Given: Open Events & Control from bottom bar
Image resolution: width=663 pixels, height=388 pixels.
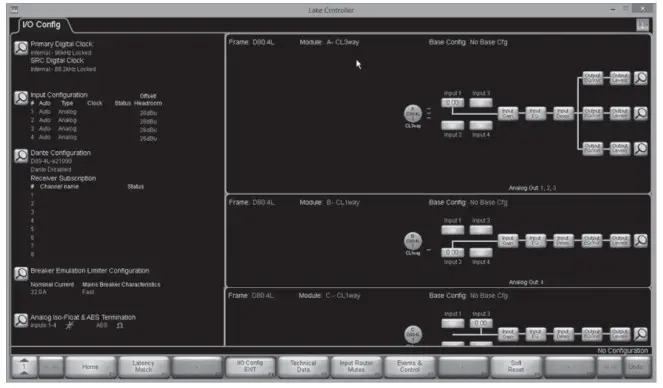Looking at the screenshot, I should click(409, 366).
